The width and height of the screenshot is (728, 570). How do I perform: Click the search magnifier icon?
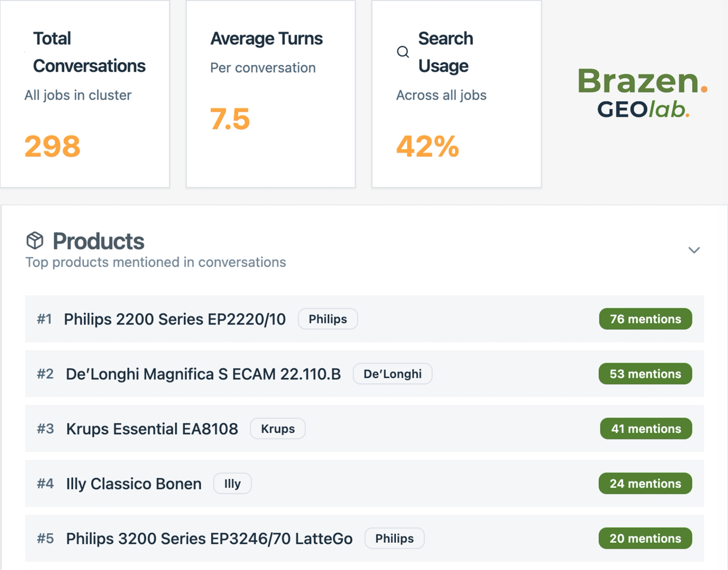403,52
